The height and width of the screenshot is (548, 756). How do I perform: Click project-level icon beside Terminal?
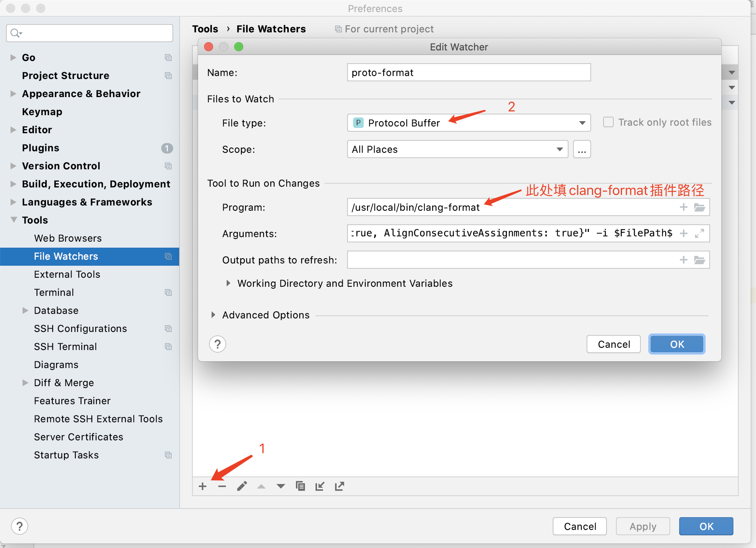[x=168, y=292]
